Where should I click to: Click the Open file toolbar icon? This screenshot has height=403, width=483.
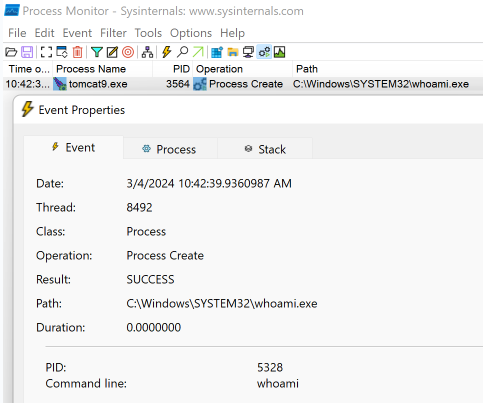coord(11,52)
